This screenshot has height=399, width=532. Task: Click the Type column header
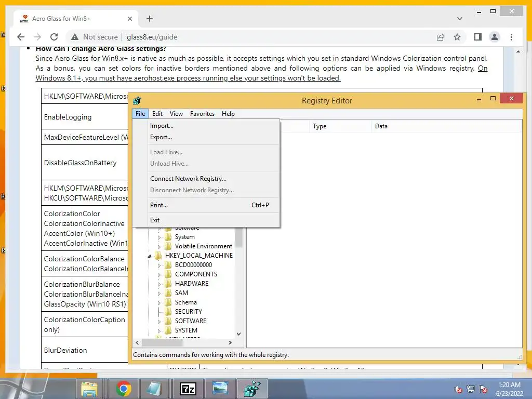coord(340,126)
